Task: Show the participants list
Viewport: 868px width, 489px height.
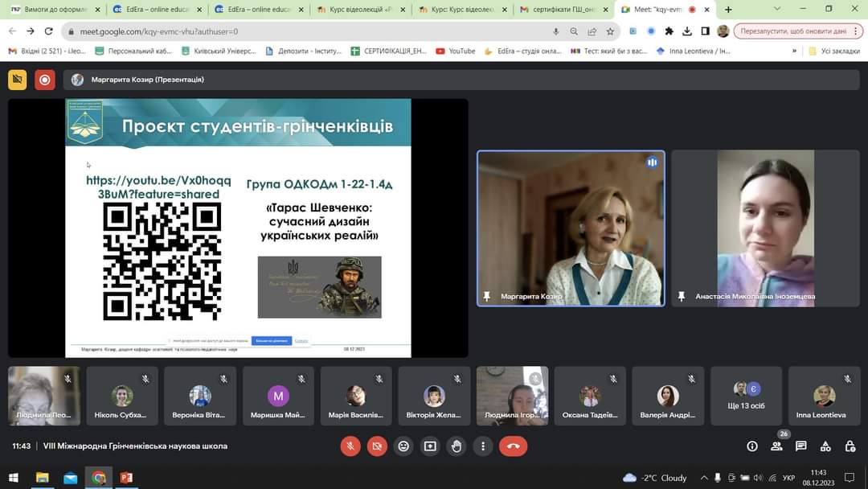Action: click(x=776, y=446)
